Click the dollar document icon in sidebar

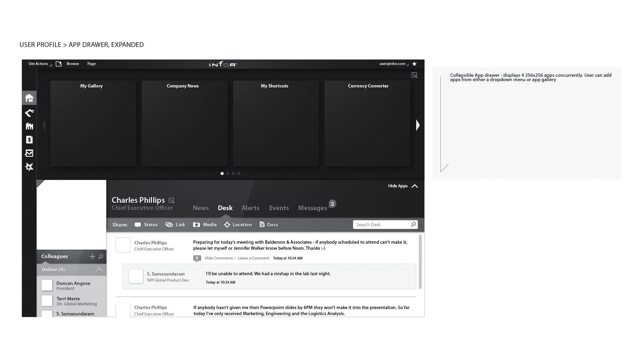[x=29, y=140]
